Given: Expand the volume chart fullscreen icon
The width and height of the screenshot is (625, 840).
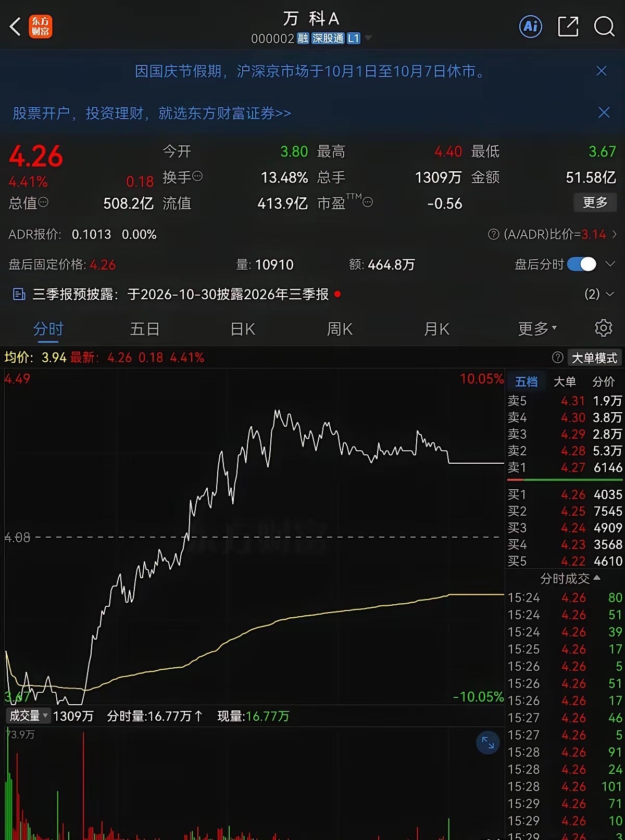Looking at the screenshot, I should click(x=488, y=743).
